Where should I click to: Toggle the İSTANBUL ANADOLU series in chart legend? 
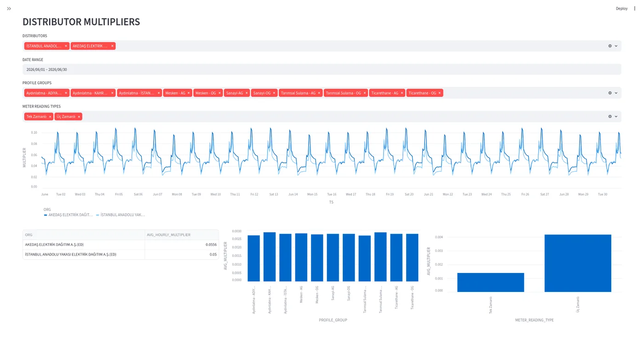point(121,215)
